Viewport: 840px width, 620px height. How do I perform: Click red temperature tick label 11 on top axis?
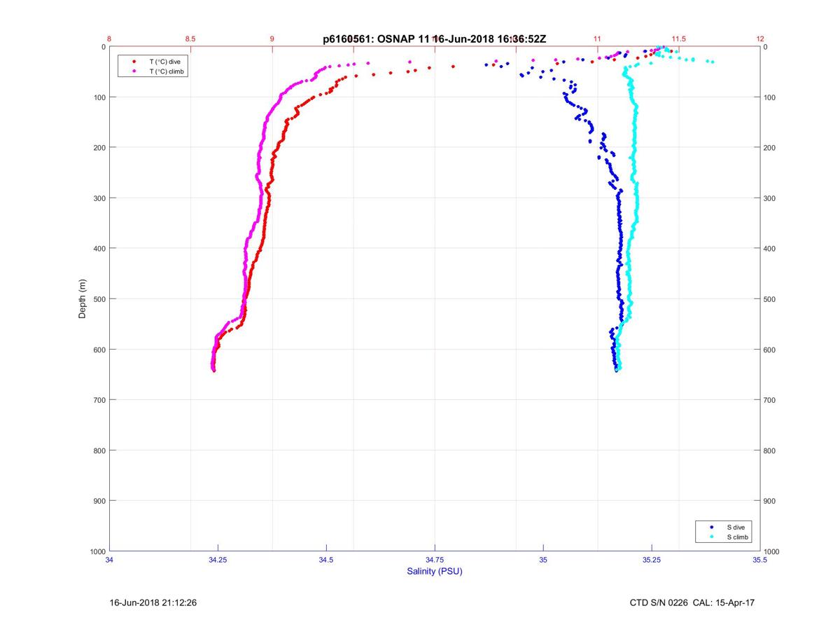pos(597,39)
